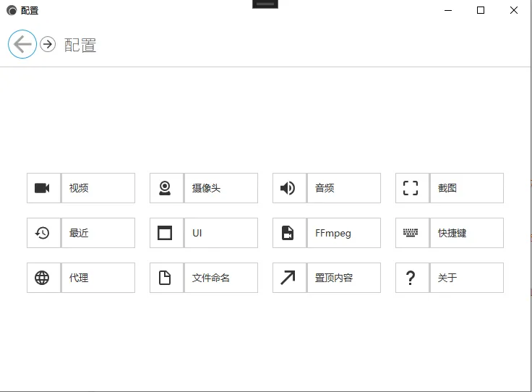This screenshot has width=532, height=392.
Task: Maximize the 配置 window
Action: click(481, 11)
